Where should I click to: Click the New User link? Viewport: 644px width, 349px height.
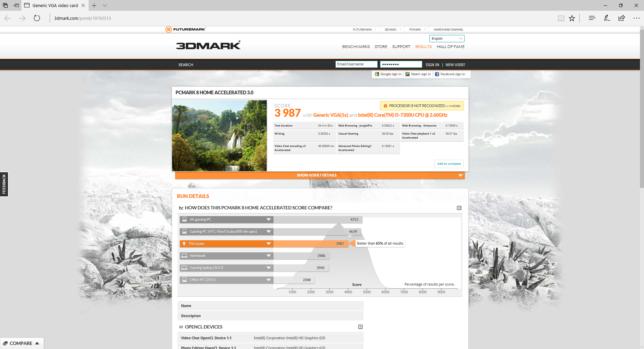455,65
